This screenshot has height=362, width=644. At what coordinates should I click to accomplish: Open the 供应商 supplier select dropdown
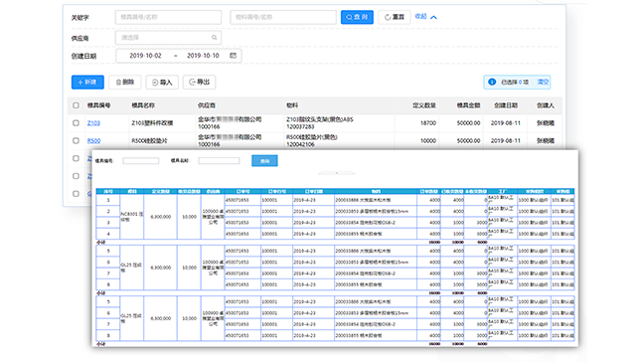pos(168,38)
